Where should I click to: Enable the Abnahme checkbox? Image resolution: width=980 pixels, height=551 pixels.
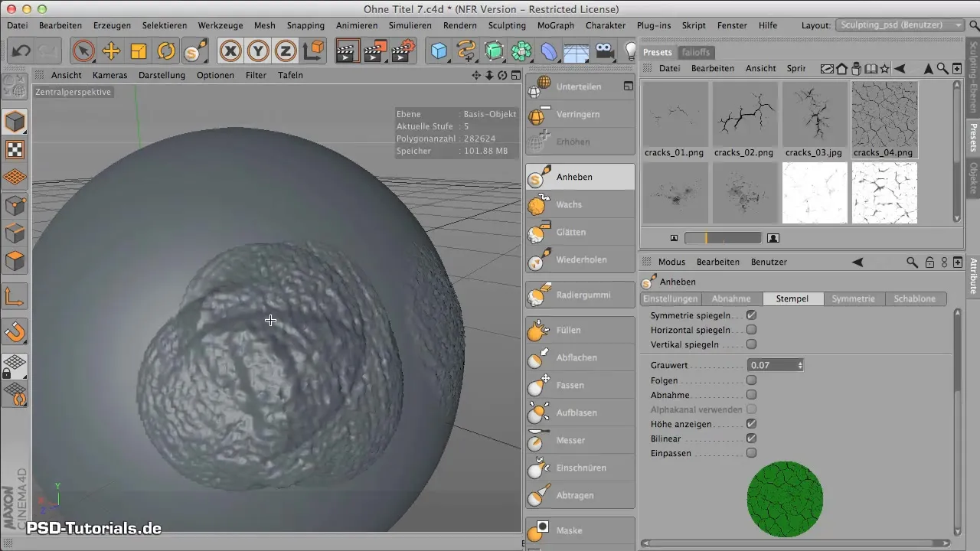click(751, 395)
